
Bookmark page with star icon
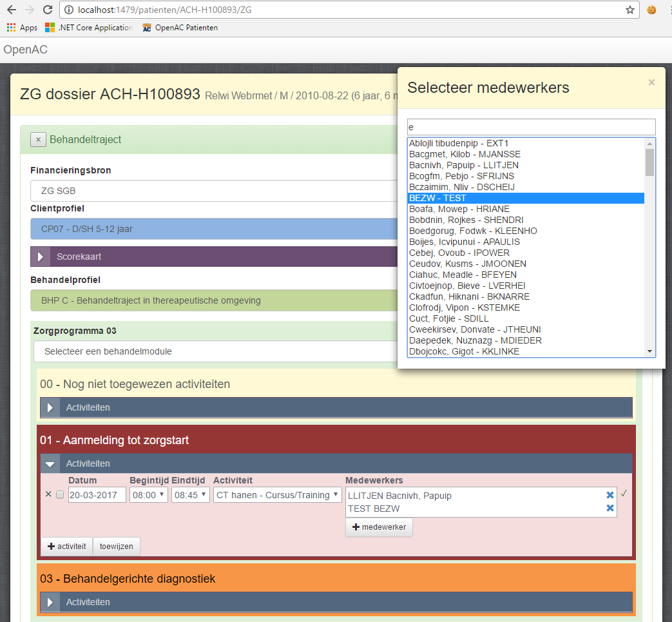629,10
